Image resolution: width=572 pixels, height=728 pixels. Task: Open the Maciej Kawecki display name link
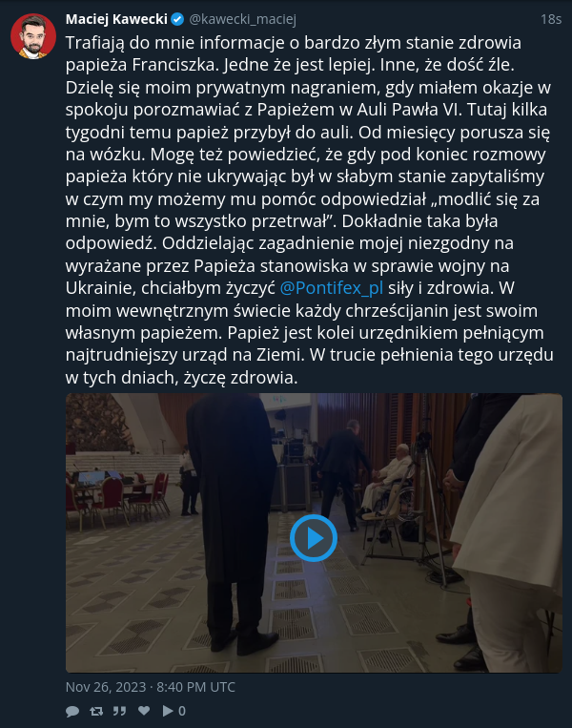point(116,19)
